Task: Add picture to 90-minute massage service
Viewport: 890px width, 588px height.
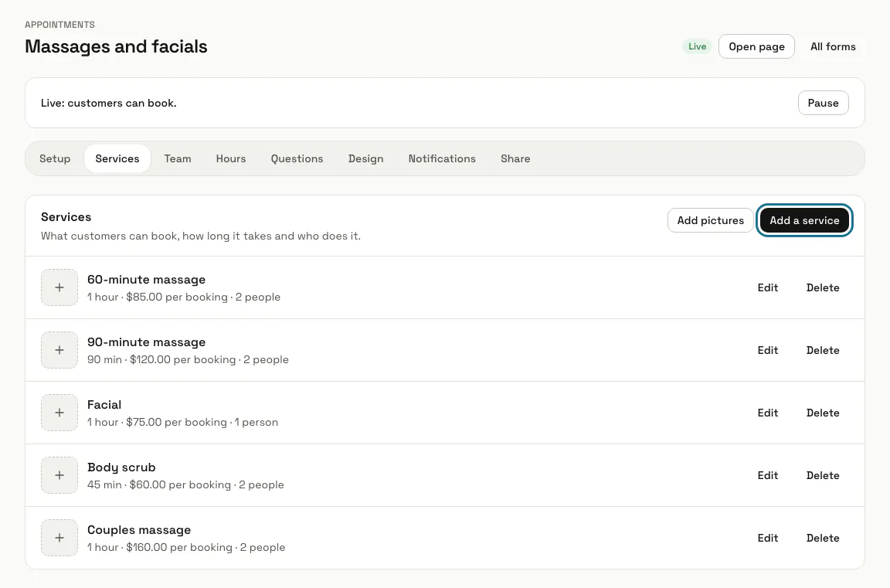Action: point(59,349)
